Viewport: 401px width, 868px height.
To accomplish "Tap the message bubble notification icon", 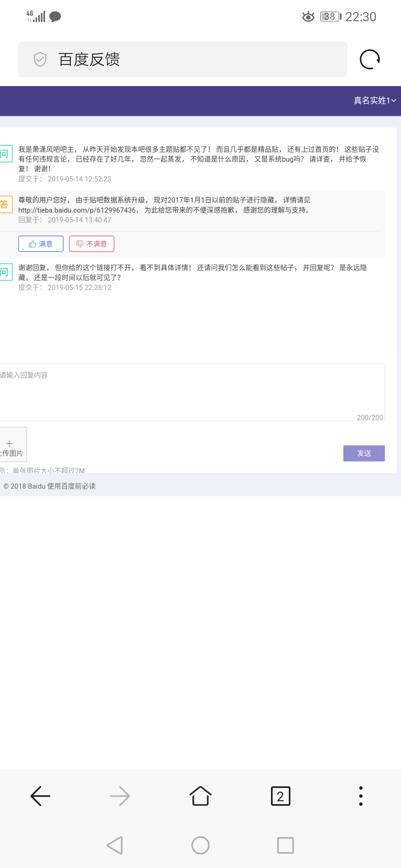I will [x=55, y=17].
